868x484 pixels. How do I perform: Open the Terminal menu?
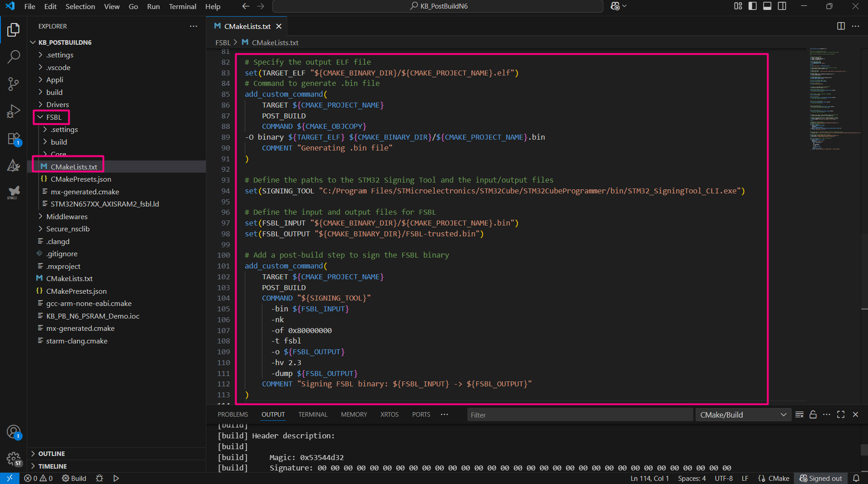tap(182, 6)
